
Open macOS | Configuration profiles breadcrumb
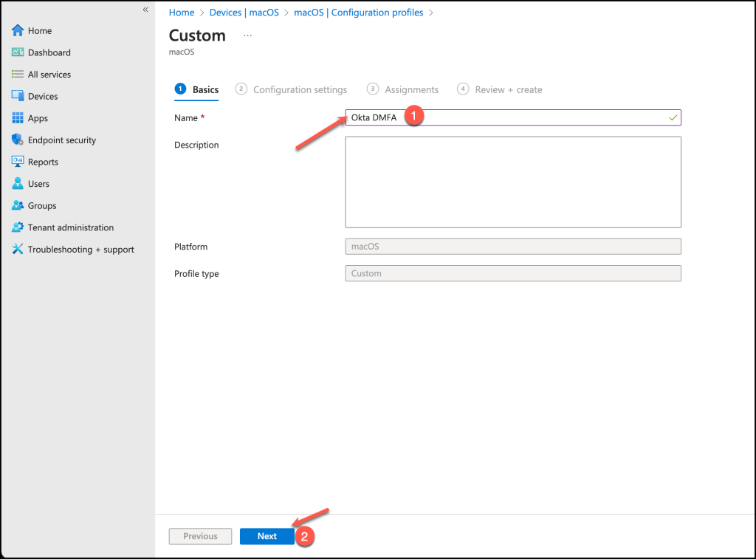pyautogui.click(x=359, y=13)
